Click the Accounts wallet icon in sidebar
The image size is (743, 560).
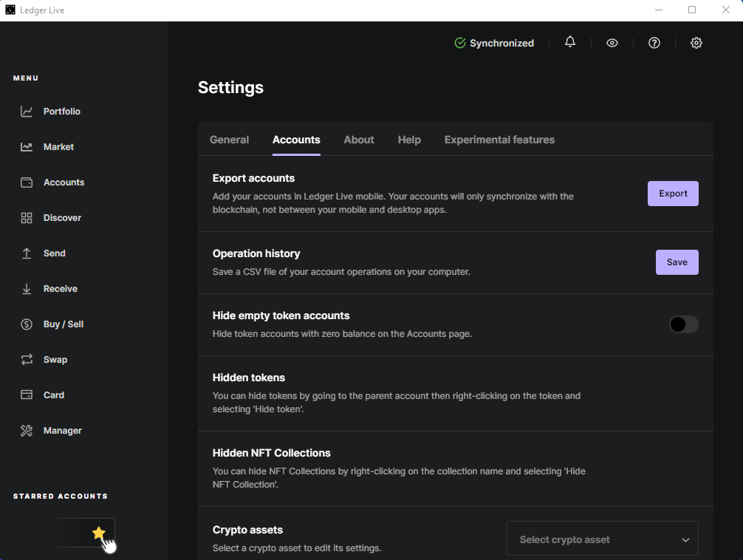[27, 182]
